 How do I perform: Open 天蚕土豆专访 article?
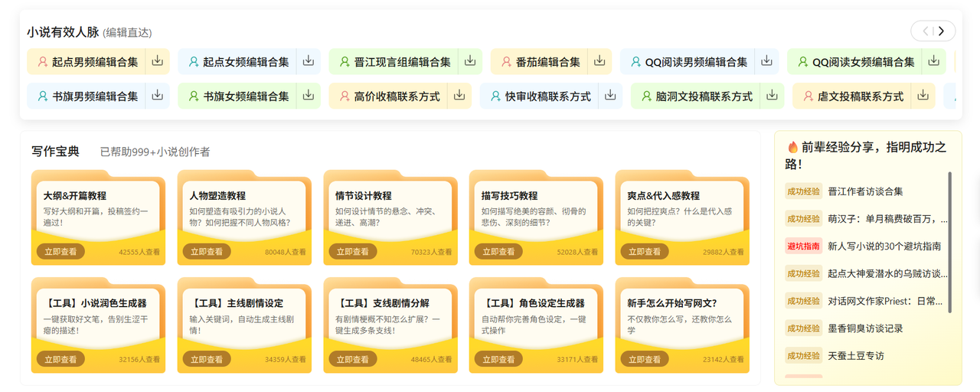pyautogui.click(x=856, y=356)
